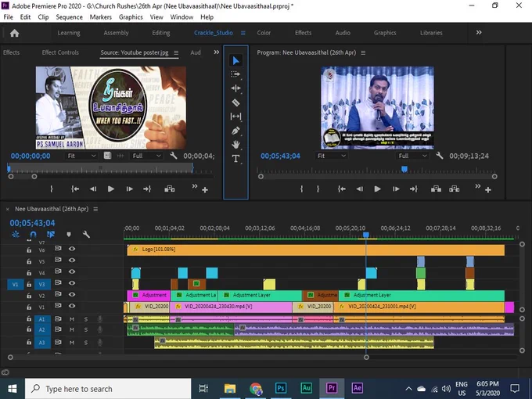The height and width of the screenshot is (399, 532).
Task: Open Source monitor Full resolution dropdown
Action: tap(146, 156)
